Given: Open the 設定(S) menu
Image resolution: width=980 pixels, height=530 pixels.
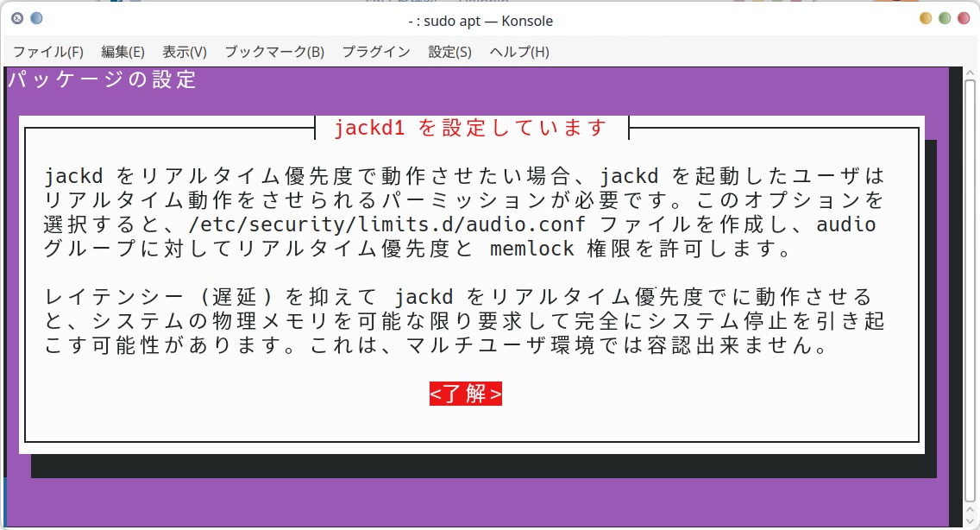Looking at the screenshot, I should (x=449, y=52).
